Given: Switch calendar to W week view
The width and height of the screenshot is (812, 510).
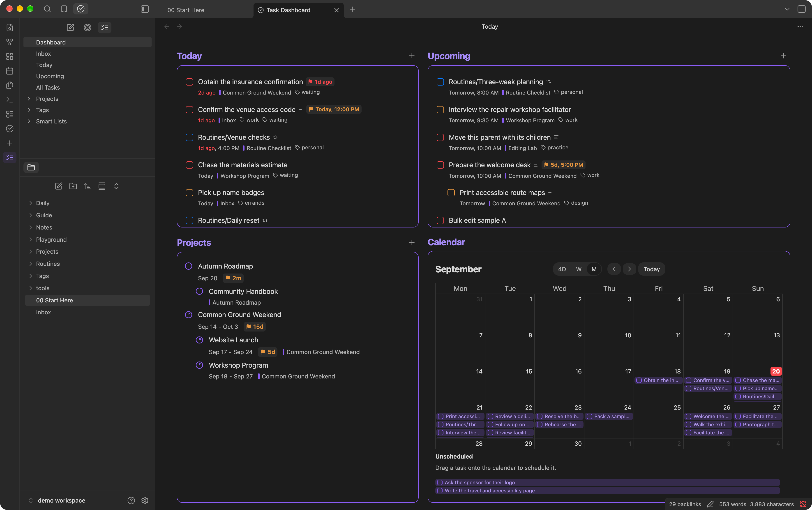Looking at the screenshot, I should (x=579, y=269).
